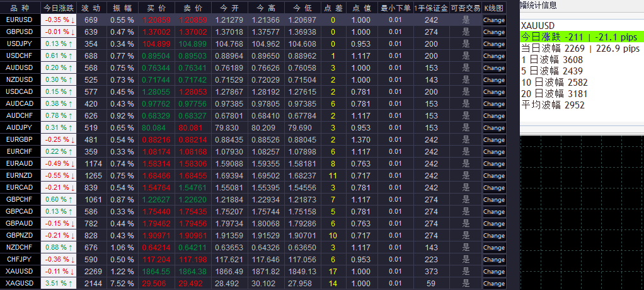Image resolution: width=644 pixels, height=290 pixels.
Task: Click XAGUSD daily change 3.51 %
Action: (59, 284)
